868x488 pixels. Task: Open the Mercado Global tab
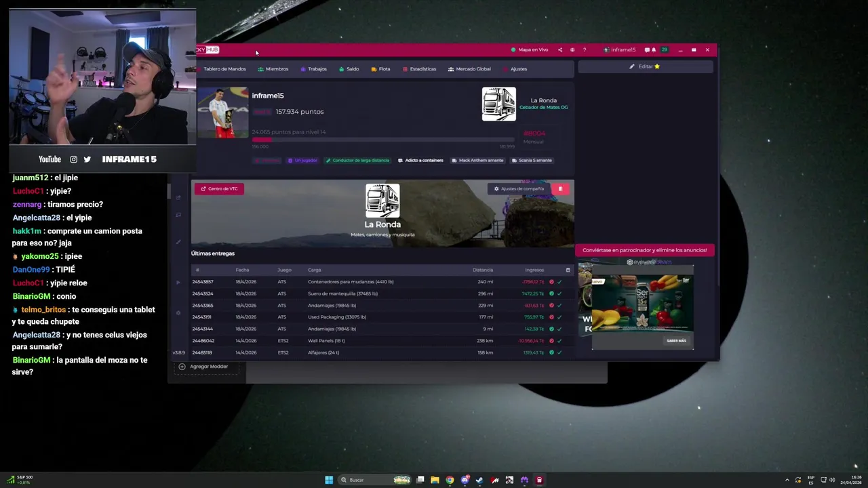coord(469,68)
